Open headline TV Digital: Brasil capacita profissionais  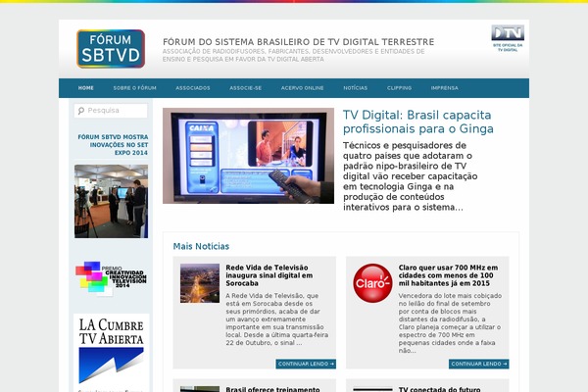coord(417,122)
